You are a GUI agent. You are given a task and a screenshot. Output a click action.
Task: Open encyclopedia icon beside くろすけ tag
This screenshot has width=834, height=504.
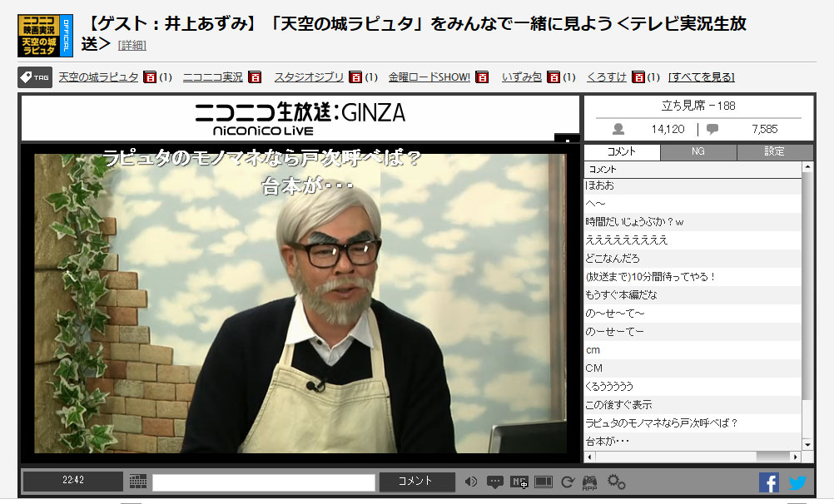[x=638, y=77]
